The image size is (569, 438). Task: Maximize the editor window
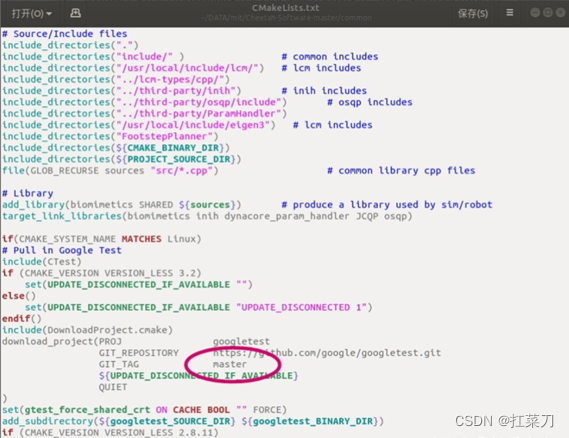point(548,13)
